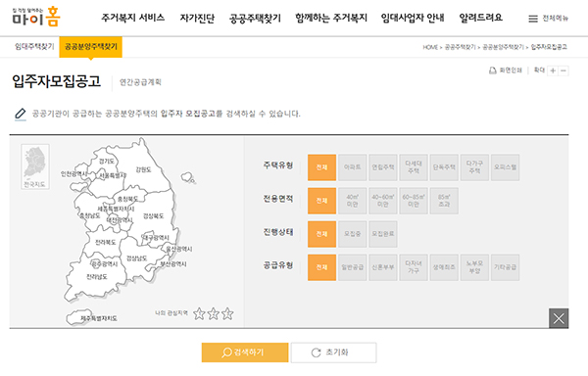
Task: Select the 모집중 status option
Action: coord(353,234)
